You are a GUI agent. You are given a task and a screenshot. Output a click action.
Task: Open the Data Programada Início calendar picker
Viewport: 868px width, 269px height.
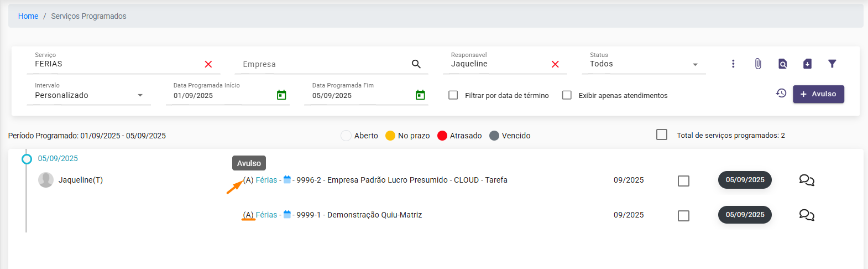click(281, 95)
